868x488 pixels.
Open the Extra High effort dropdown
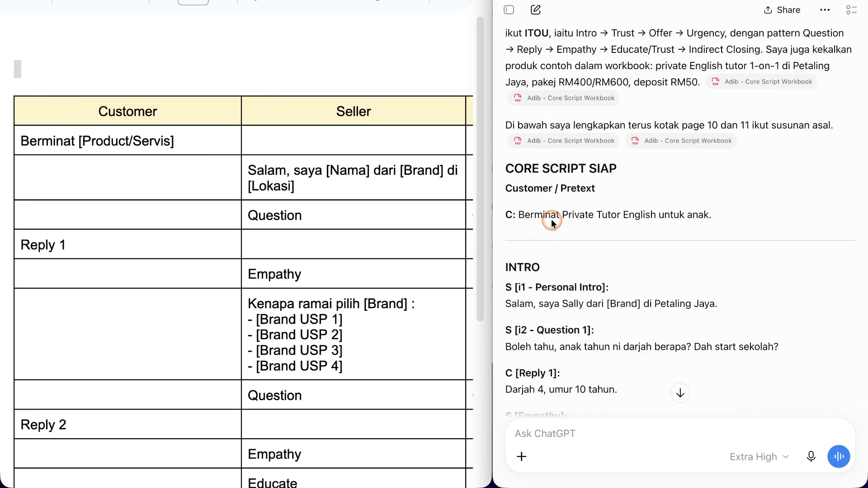pos(759,457)
